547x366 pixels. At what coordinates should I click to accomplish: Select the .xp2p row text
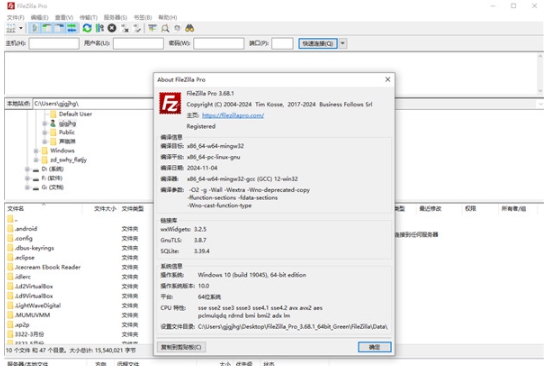click(x=22, y=325)
